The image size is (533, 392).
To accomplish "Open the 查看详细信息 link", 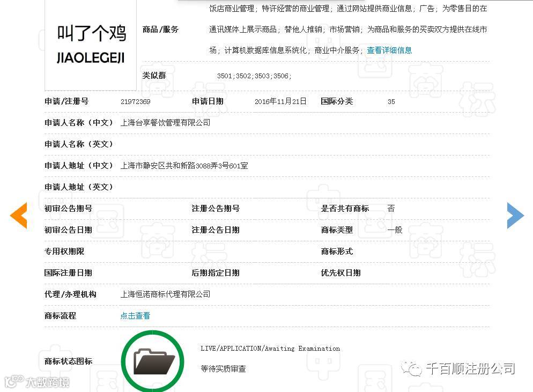I will click(x=389, y=50).
